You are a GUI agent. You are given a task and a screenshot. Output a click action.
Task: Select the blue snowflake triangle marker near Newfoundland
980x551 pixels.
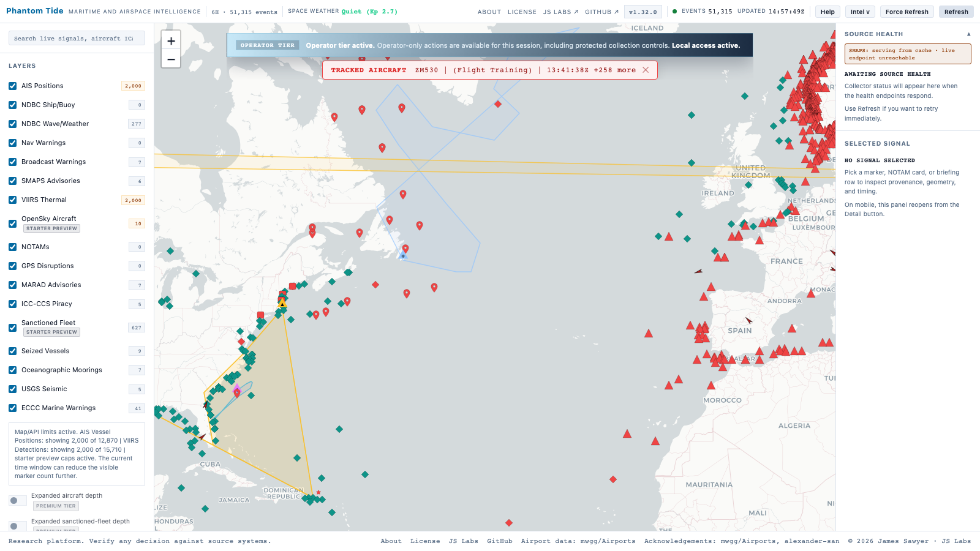tap(403, 256)
